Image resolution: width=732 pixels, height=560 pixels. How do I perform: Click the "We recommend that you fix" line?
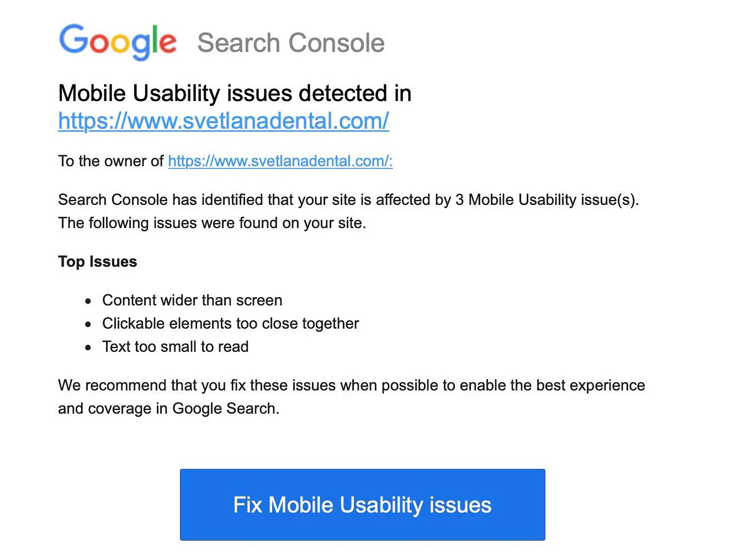coord(351,385)
